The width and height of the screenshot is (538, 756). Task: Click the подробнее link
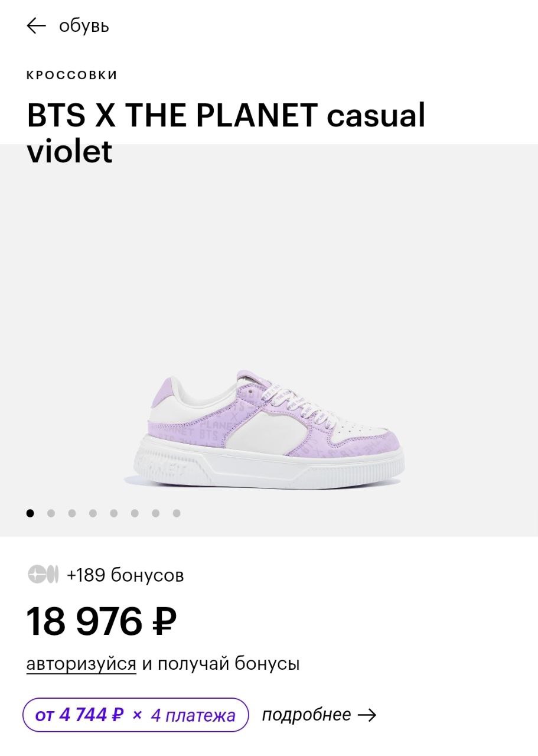[x=307, y=715]
